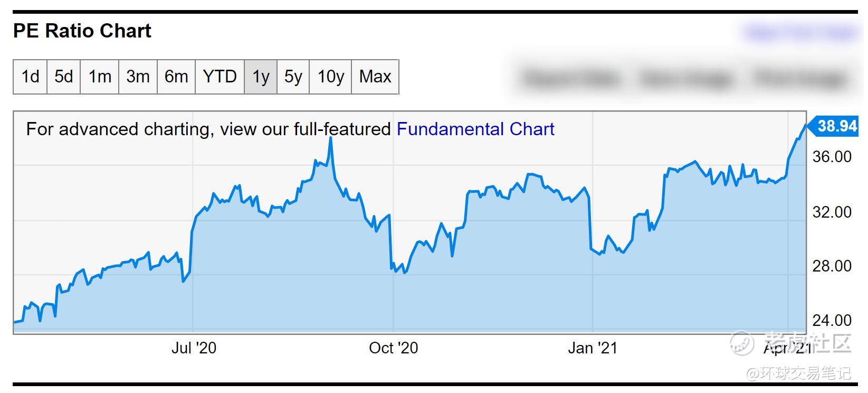This screenshot has height=393, width=868.
Task: Click the selected 1y range tab
Action: coord(261,77)
